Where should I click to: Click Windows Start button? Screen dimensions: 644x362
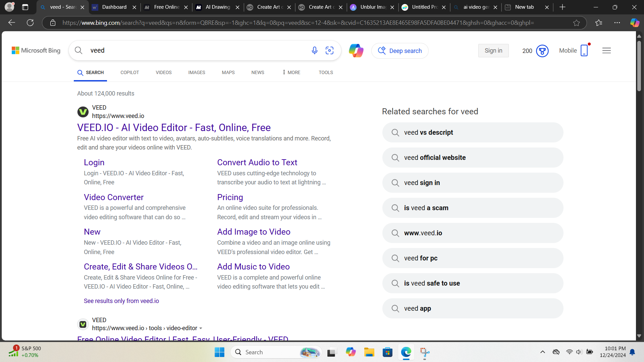click(x=219, y=352)
